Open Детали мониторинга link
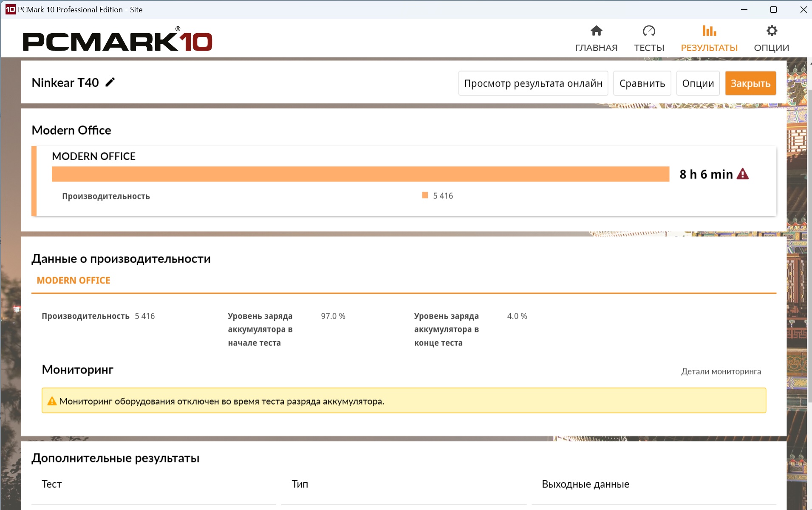 (721, 371)
